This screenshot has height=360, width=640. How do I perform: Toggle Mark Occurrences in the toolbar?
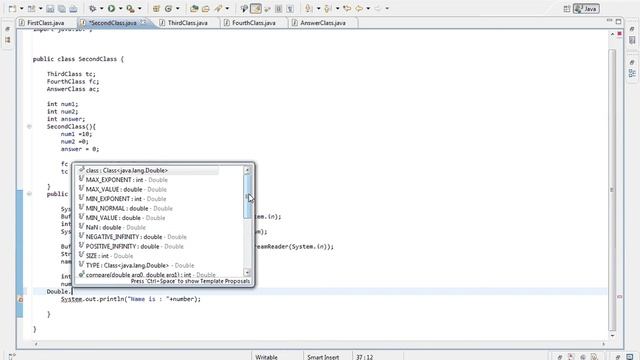click(x=244, y=8)
